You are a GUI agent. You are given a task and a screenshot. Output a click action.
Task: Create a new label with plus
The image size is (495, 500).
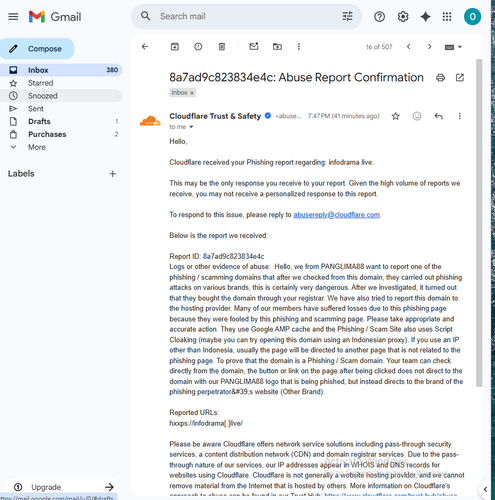[x=113, y=174]
